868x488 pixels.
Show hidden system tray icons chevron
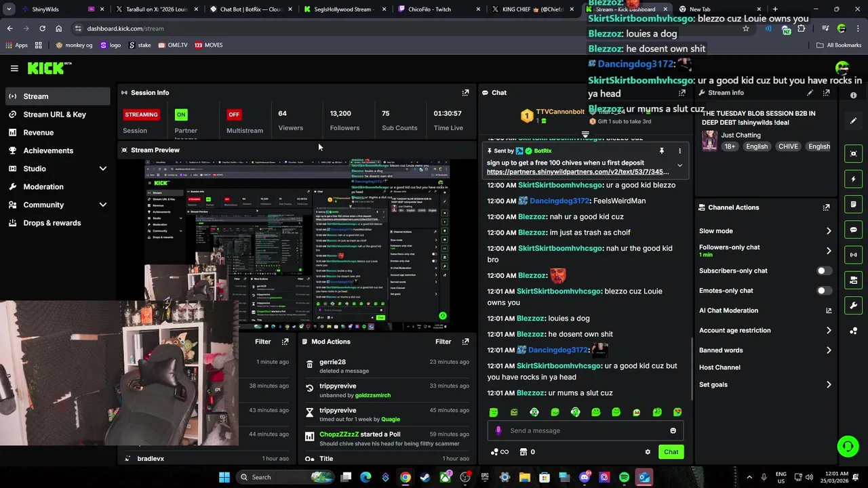point(749,477)
